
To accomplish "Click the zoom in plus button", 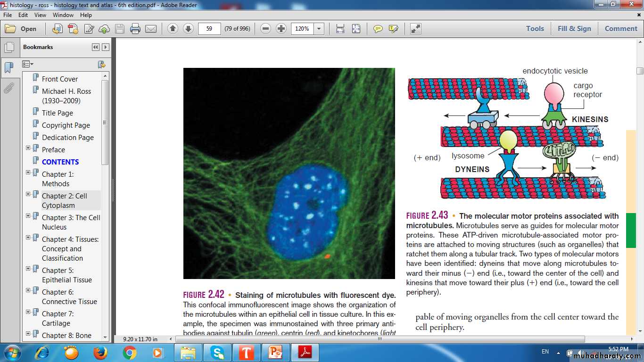I will (x=281, y=29).
